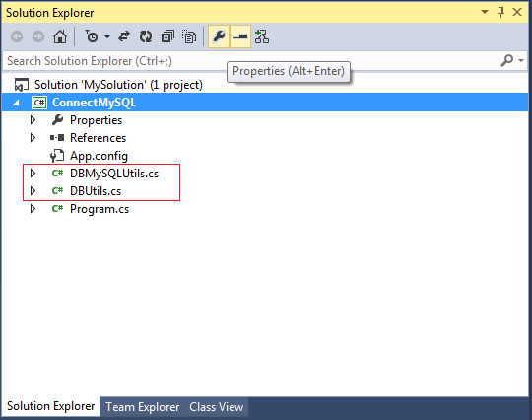The image size is (532, 420).
Task: Click the Pending Changes Filter clock icon
Action: [x=92, y=36]
